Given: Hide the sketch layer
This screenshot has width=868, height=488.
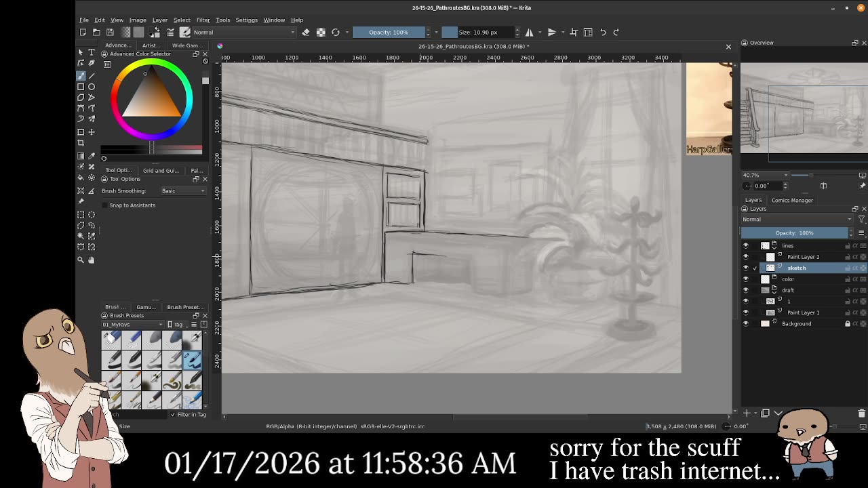Looking at the screenshot, I should tap(746, 268).
